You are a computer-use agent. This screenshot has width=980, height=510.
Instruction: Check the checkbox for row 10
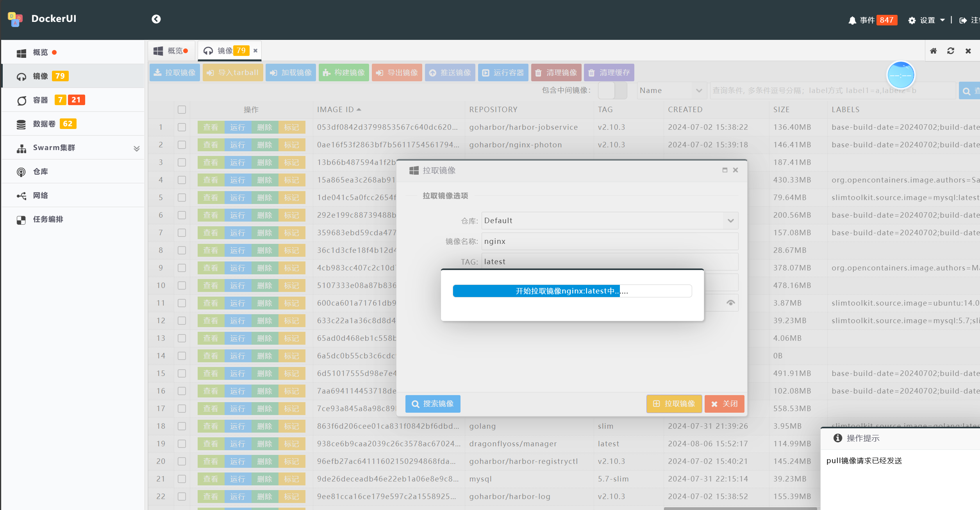182,286
